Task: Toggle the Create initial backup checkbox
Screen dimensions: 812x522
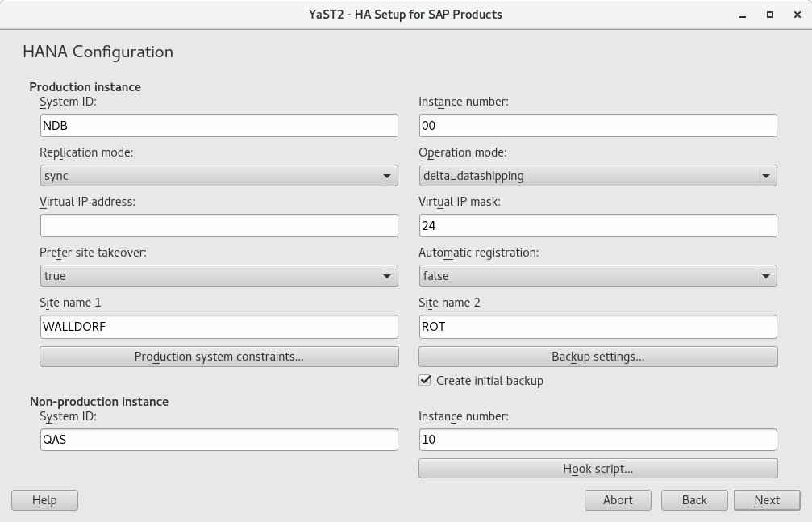Action: point(425,380)
